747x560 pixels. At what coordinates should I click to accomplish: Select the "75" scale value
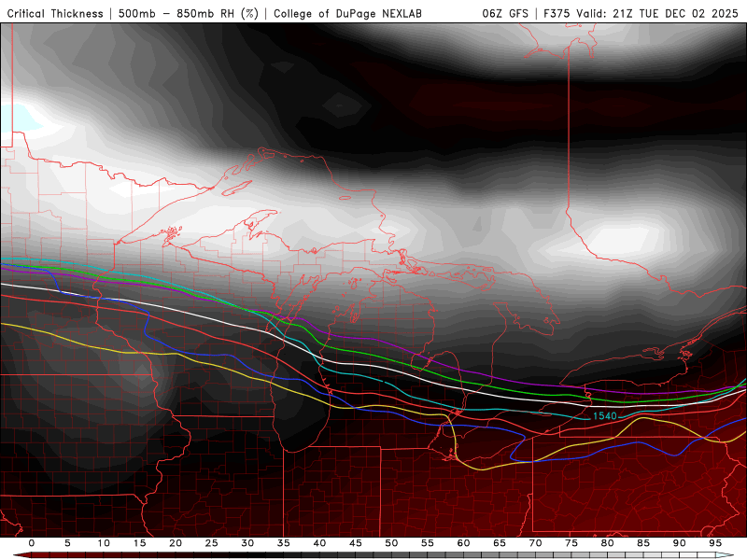tap(571, 543)
